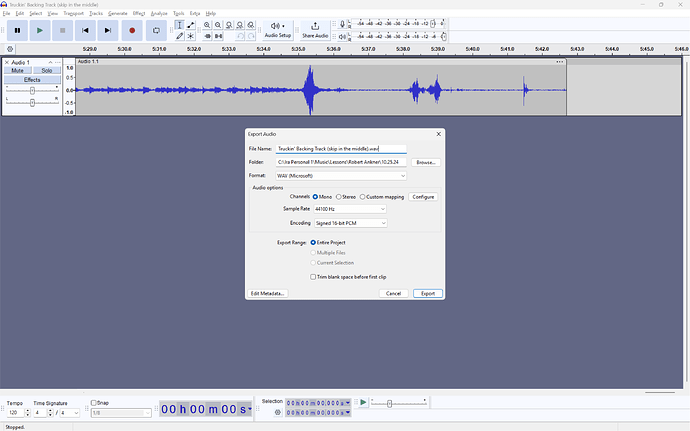Open Effects for Audio 1 track

(x=32, y=80)
